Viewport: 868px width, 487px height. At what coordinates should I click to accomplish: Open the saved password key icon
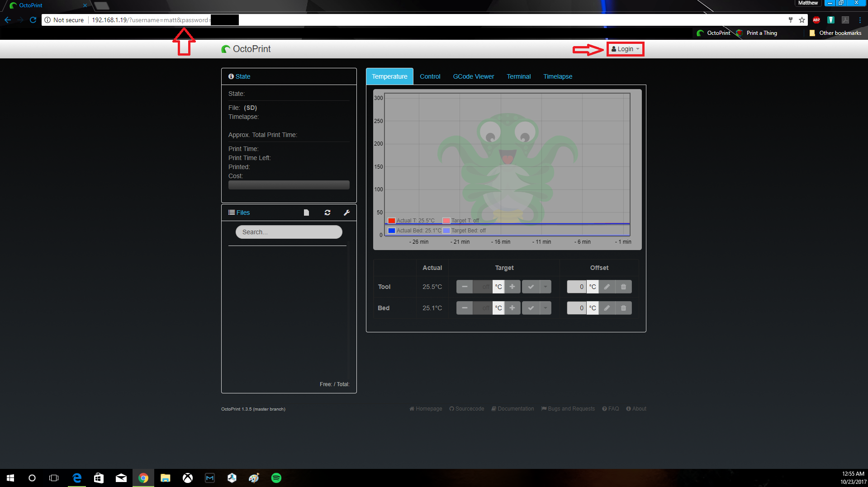(x=791, y=20)
